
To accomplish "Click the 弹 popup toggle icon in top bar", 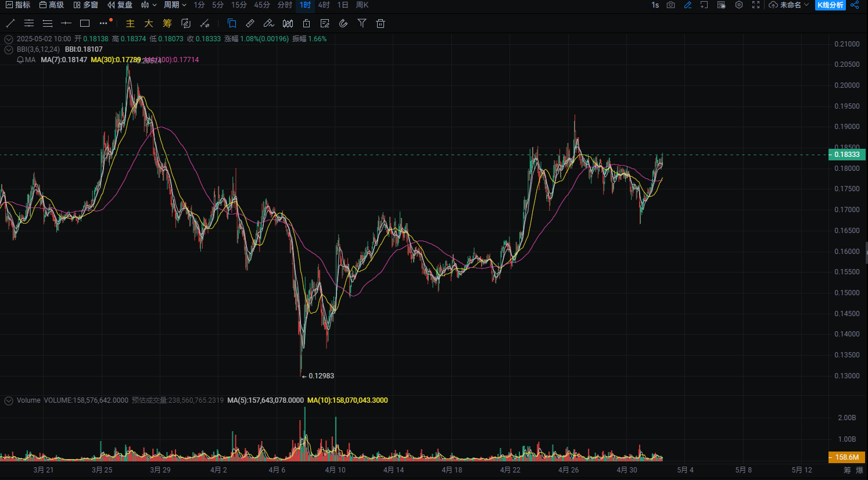I will [722, 5].
